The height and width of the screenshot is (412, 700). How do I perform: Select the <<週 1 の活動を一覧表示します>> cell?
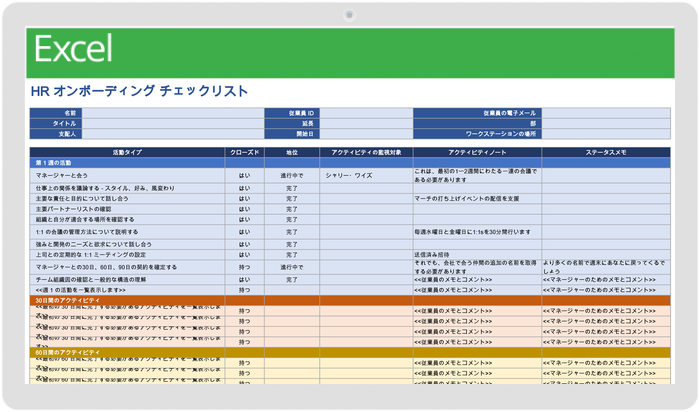127,290
